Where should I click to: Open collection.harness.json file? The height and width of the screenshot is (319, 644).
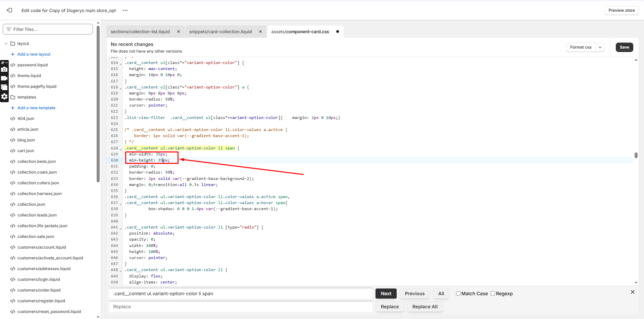click(x=40, y=194)
